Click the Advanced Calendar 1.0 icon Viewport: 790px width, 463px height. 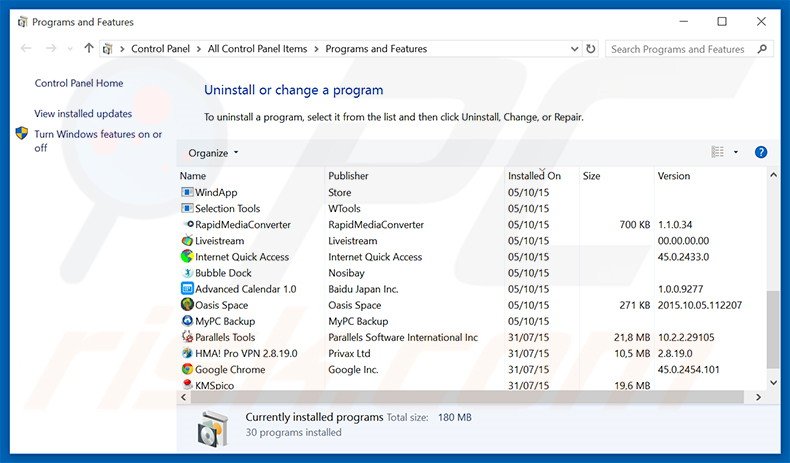tap(187, 289)
